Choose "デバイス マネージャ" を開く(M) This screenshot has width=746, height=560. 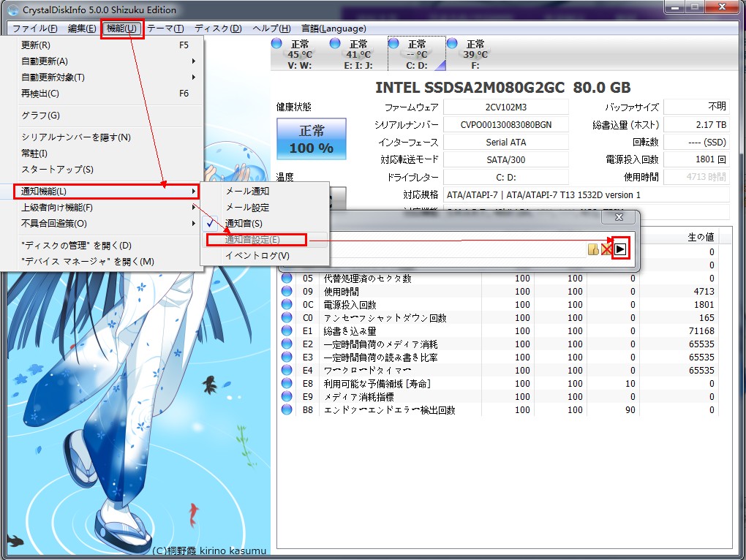tap(105, 262)
